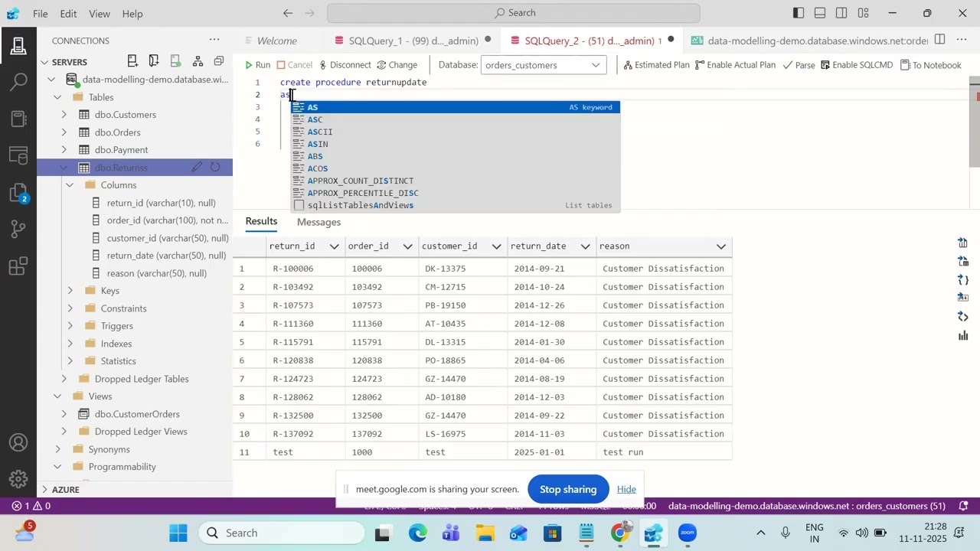Open the return_id column header dropdown arrow
Viewport: 980px width, 551px height.
click(334, 246)
